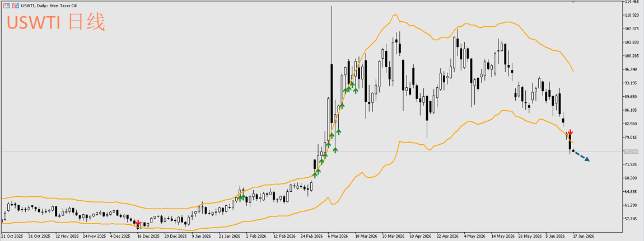Click the '22 Apr 2026' date label
Image resolution: width=644 pixels, height=241 pixels.
coord(446,237)
